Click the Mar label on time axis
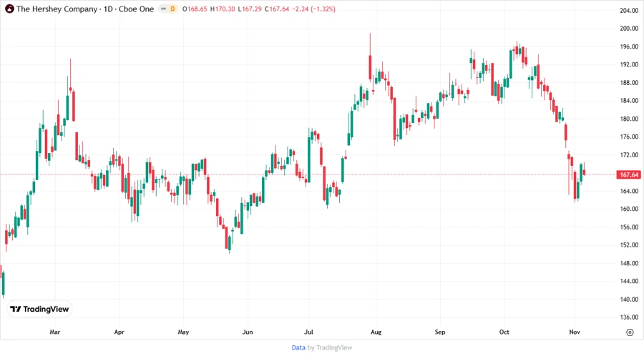Viewport: 644px width, 356px height. pos(54,332)
